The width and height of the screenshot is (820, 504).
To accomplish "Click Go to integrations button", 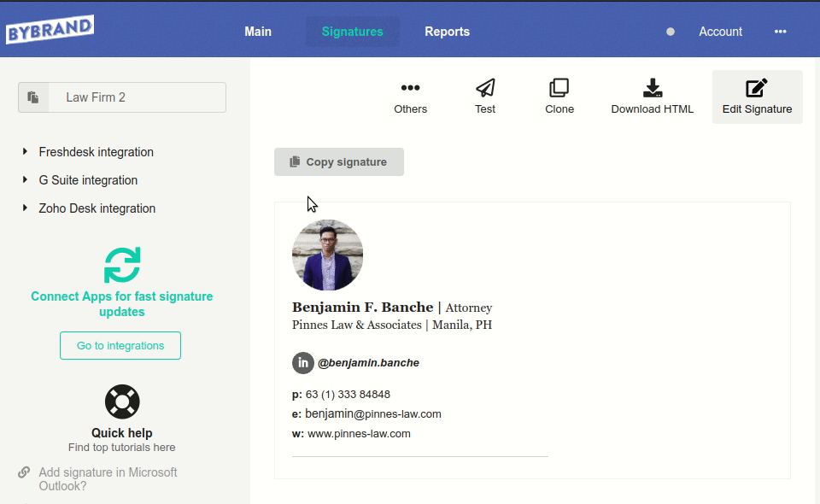I will [120, 346].
